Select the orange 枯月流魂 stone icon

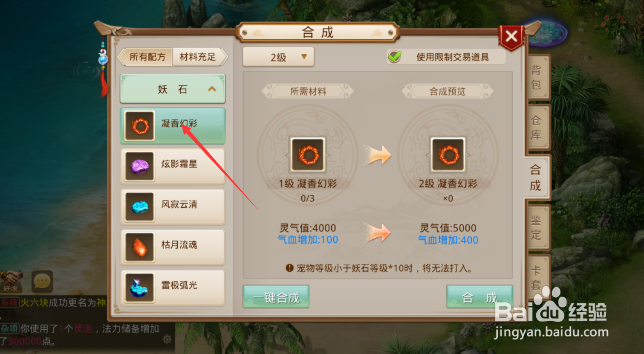[x=139, y=247]
